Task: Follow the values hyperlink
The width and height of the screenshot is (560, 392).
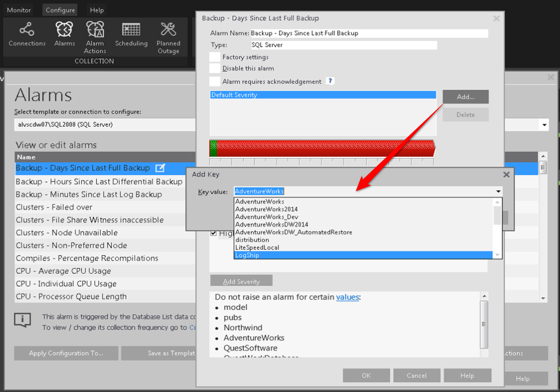Action: tap(347, 297)
